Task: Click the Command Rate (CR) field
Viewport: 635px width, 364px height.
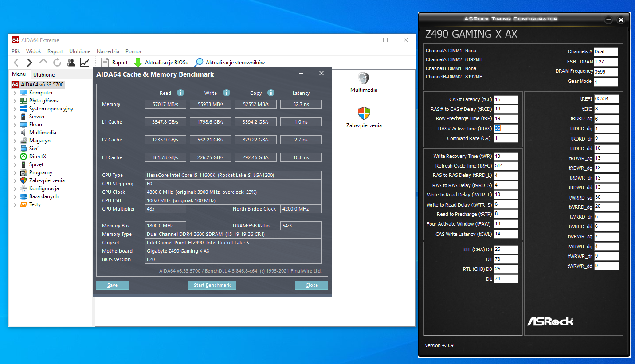Action: [506, 138]
